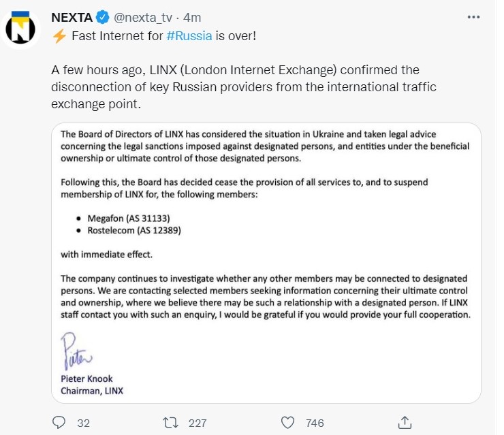Viewport: 504px width, 435px height.
Task: Click the reply speech bubble icon
Action: [x=59, y=422]
